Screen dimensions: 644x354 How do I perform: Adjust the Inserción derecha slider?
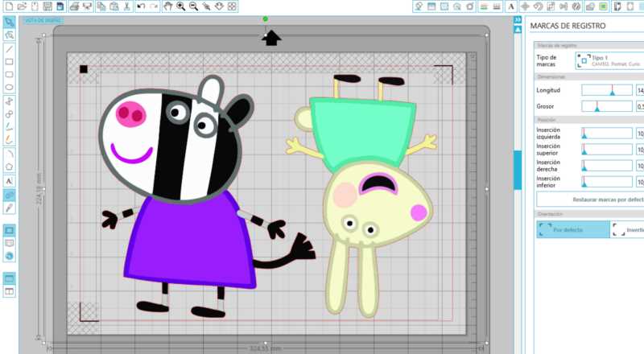(607, 166)
